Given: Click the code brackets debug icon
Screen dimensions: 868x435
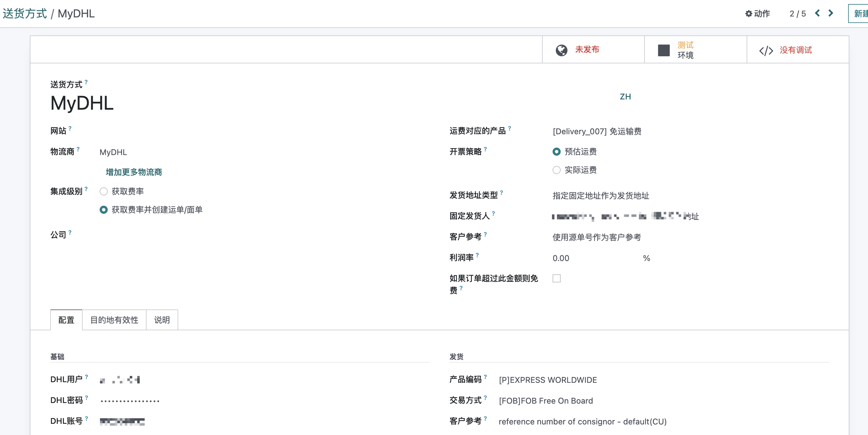Looking at the screenshot, I should click(766, 51).
